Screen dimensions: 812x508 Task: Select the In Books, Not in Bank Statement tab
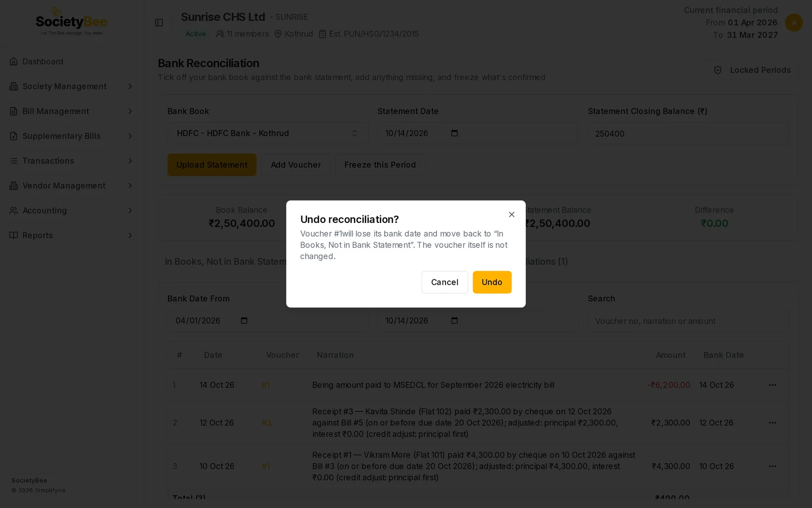pyautogui.click(x=225, y=262)
